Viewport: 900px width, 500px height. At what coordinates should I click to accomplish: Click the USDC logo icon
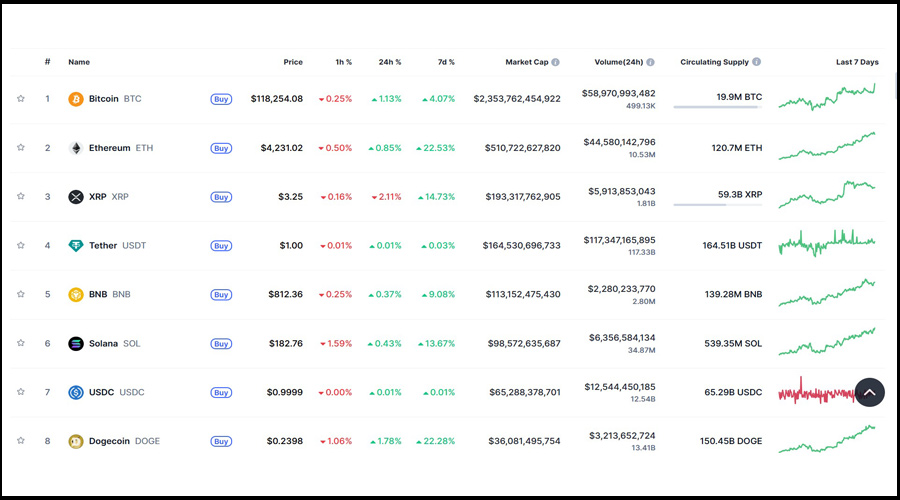76,393
